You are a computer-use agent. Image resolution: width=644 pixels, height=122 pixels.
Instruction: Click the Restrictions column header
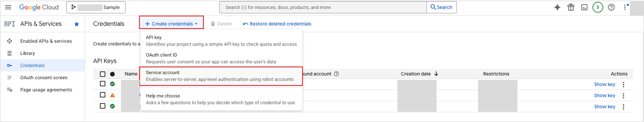[x=496, y=74]
